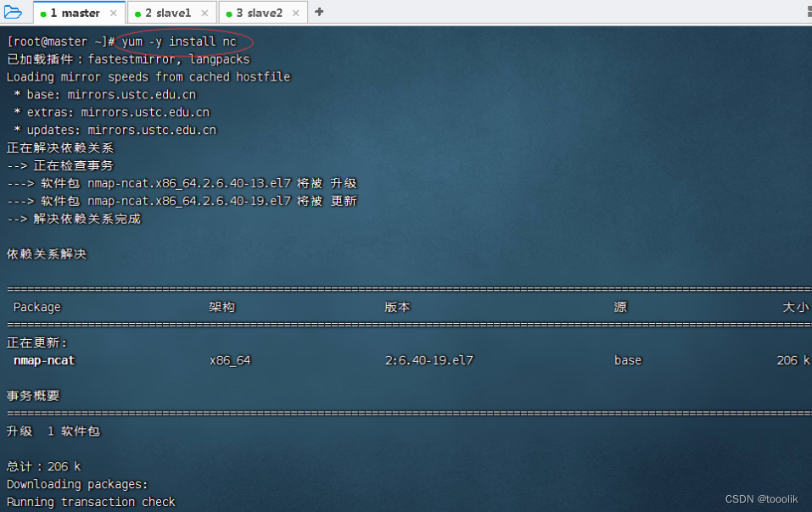Click green status dot on slave2 tab
The image size is (812, 512).
[x=229, y=14]
